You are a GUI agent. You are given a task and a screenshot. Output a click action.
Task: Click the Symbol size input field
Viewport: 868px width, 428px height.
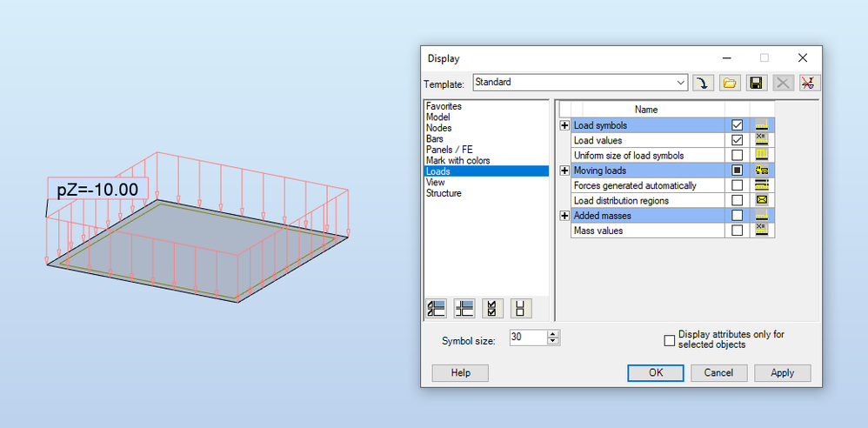pos(529,338)
